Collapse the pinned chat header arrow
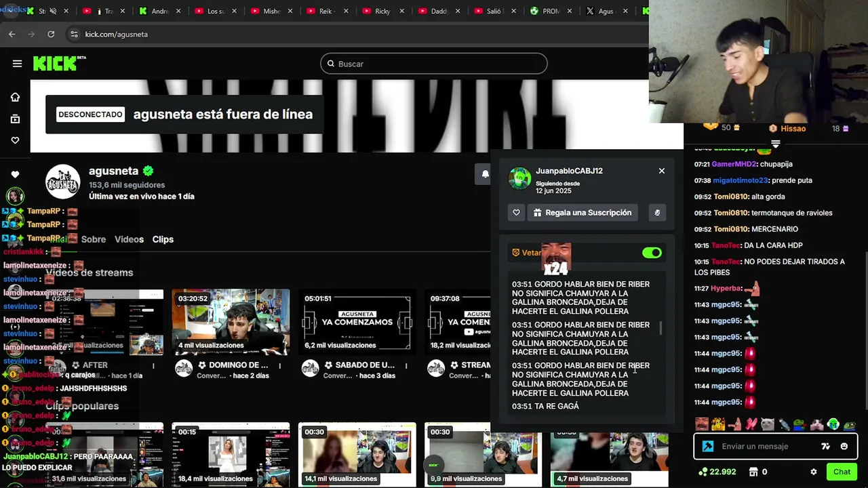This screenshot has width=868, height=488. click(x=776, y=144)
